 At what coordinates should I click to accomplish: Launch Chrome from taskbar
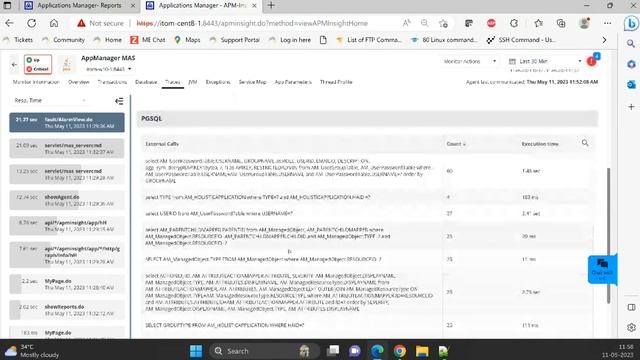click(x=400, y=351)
